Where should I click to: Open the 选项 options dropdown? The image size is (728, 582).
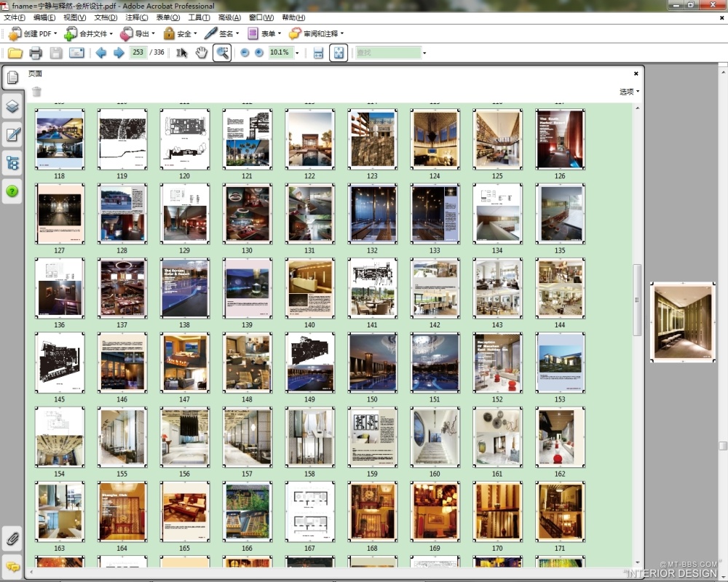(x=629, y=92)
